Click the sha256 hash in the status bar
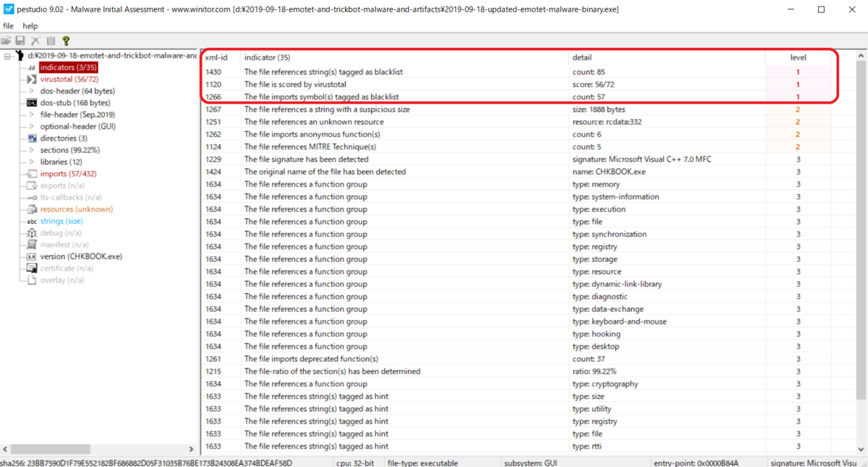This screenshot has width=868, height=467. (146, 462)
